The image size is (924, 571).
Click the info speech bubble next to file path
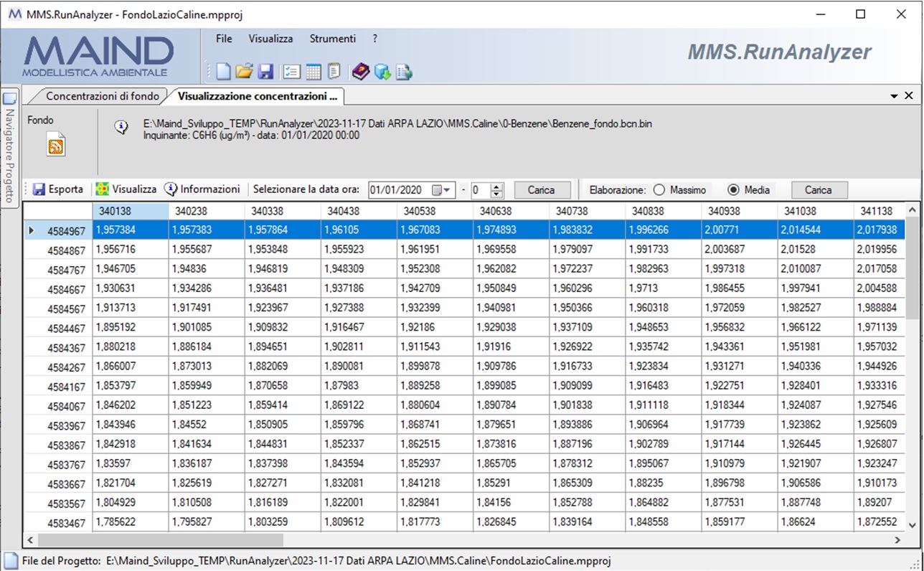pos(121,127)
